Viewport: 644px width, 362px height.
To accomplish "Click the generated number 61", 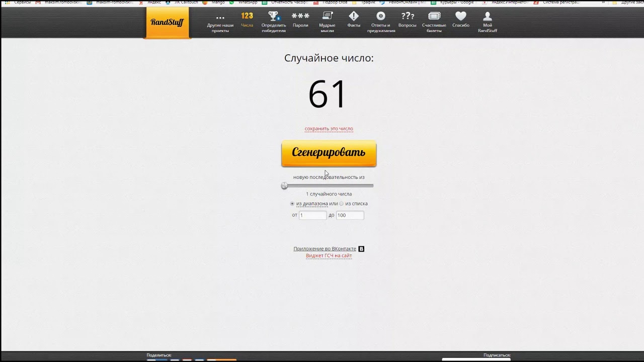I will 328,94.
